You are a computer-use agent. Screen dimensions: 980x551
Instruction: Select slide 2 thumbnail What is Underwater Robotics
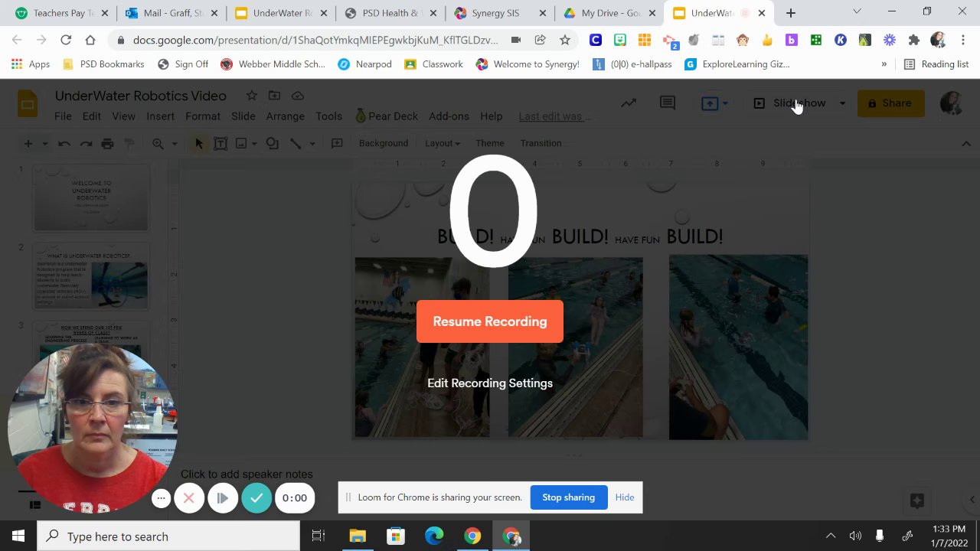(91, 275)
